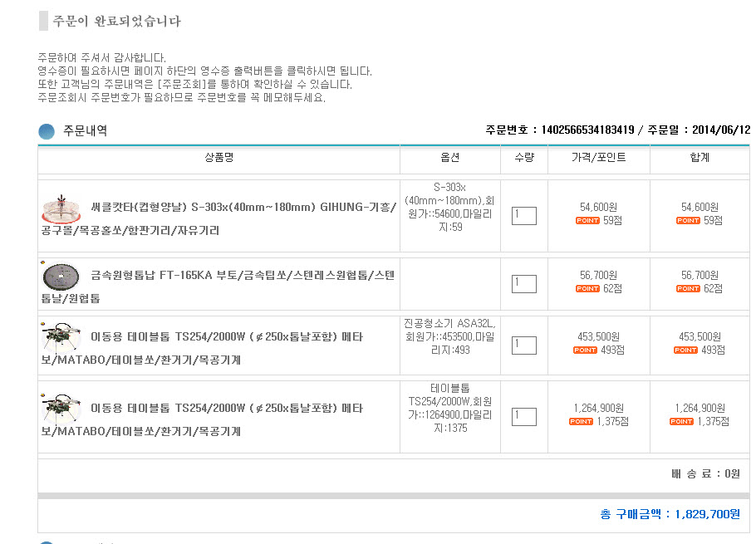
Task: Open the 이동용 테이블톱 link in the 1,264,900원 row
Action: tap(226, 409)
